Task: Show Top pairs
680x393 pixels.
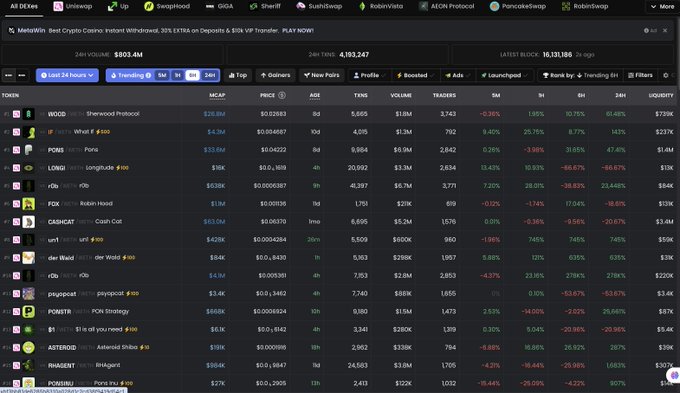Action: click(x=238, y=75)
